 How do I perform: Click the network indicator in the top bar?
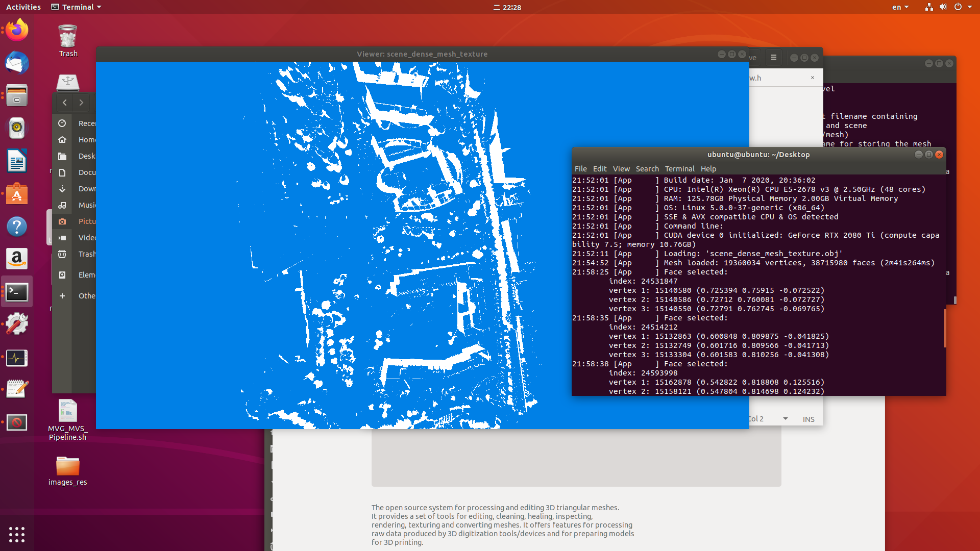(929, 7)
